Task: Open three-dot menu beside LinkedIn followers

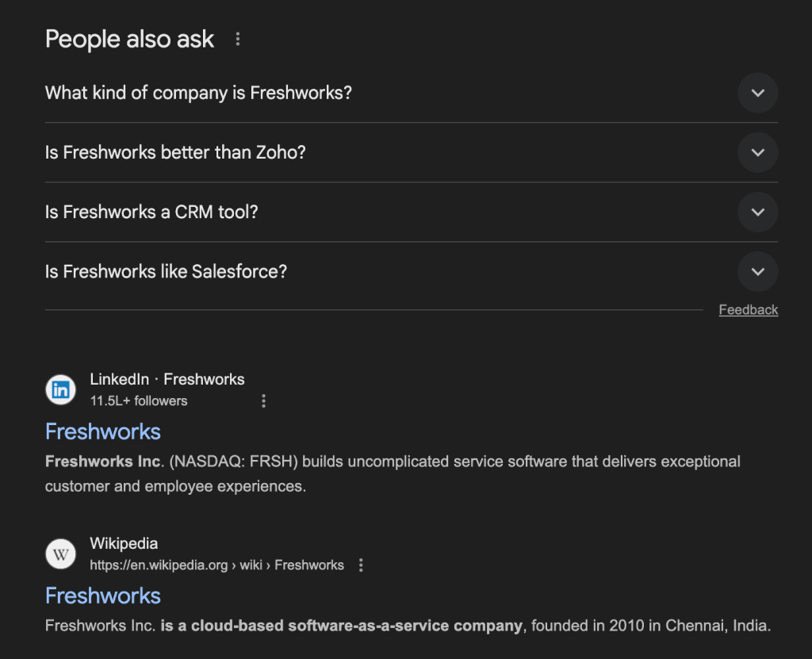Action: click(x=264, y=401)
